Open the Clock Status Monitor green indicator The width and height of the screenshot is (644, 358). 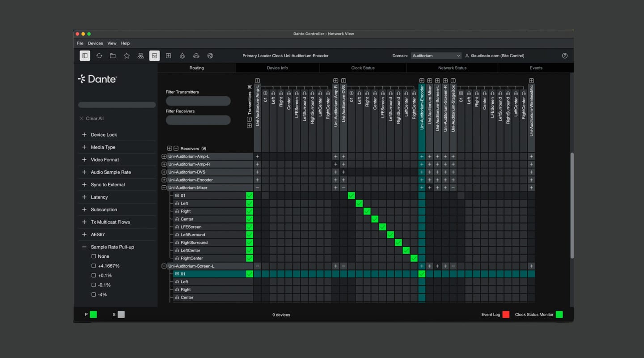(x=559, y=315)
